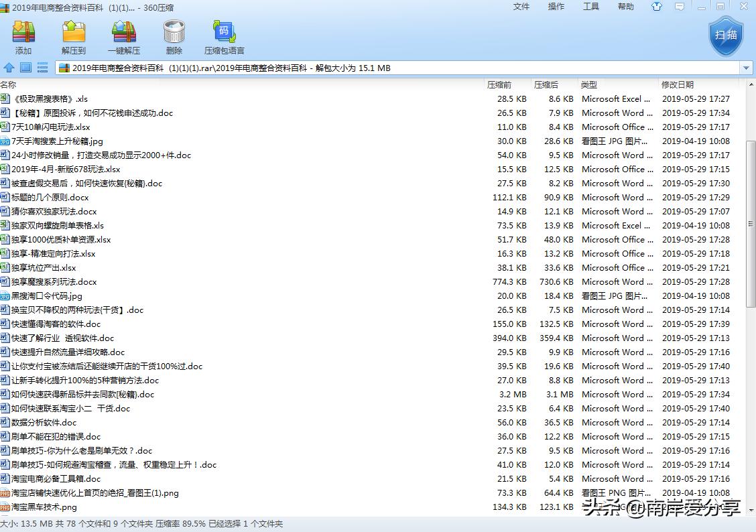Image resolution: width=756 pixels, height=532 pixels.
Task: Select file 快速提升自然流量详细攻略.doc
Action: click(x=68, y=352)
